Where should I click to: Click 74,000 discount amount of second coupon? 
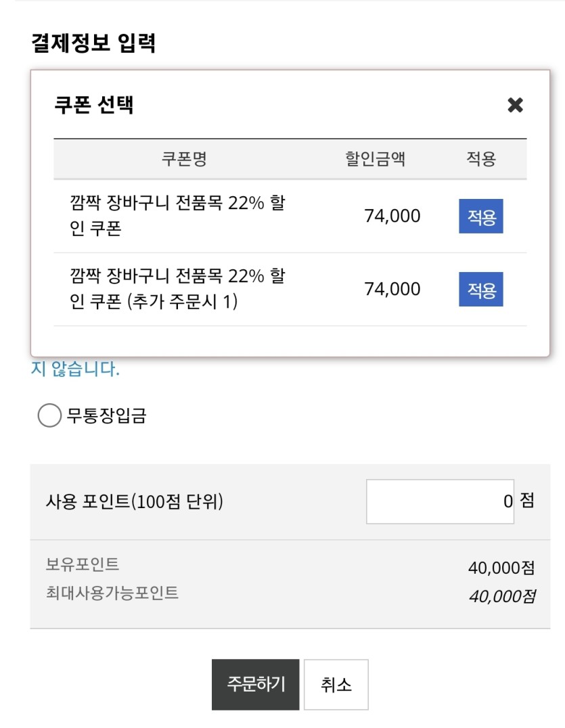point(392,289)
